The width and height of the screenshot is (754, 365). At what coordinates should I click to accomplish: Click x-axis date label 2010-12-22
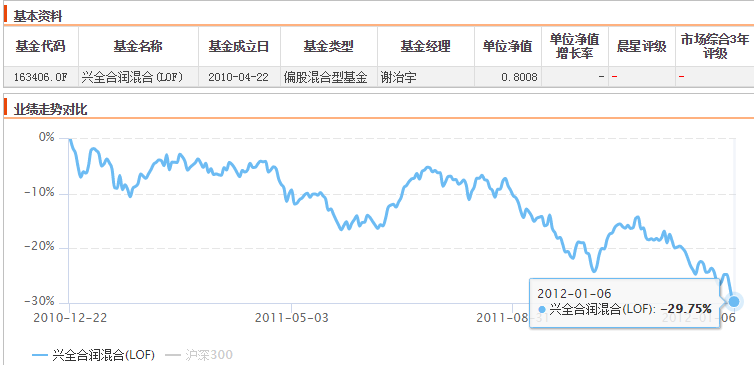click(70, 317)
